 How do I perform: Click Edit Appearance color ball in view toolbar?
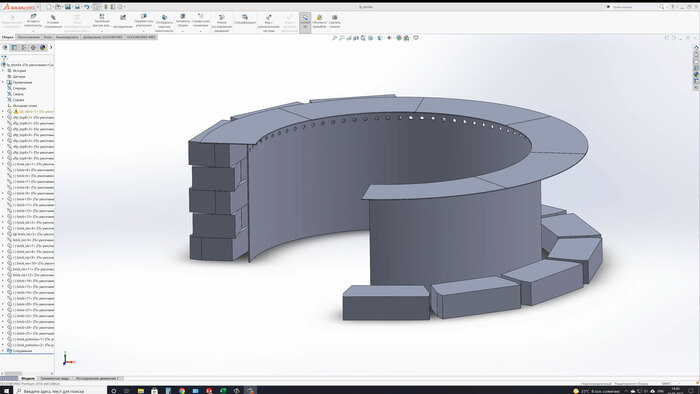[x=399, y=38]
